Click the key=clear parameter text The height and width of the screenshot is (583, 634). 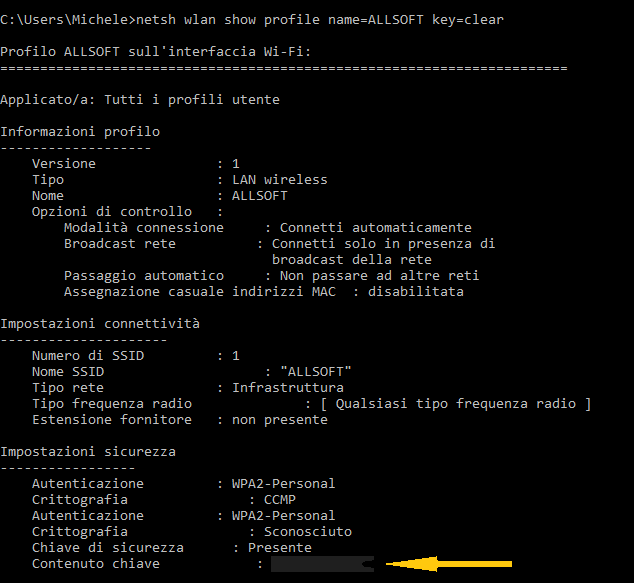tap(468, 19)
